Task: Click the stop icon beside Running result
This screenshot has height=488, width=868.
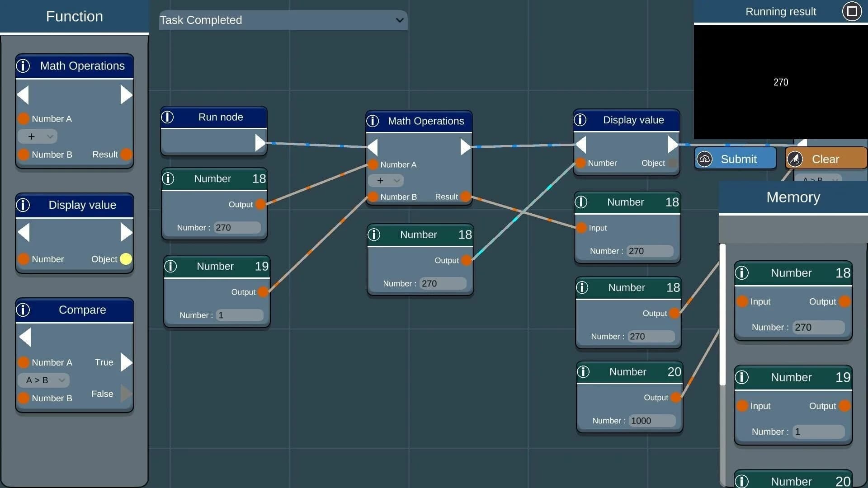Action: coord(852,11)
